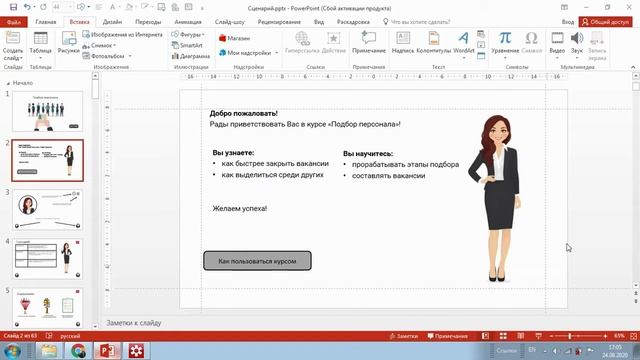Insert a chart via Диаграмма
The width and height of the screenshot is (640, 360).
point(191,56)
